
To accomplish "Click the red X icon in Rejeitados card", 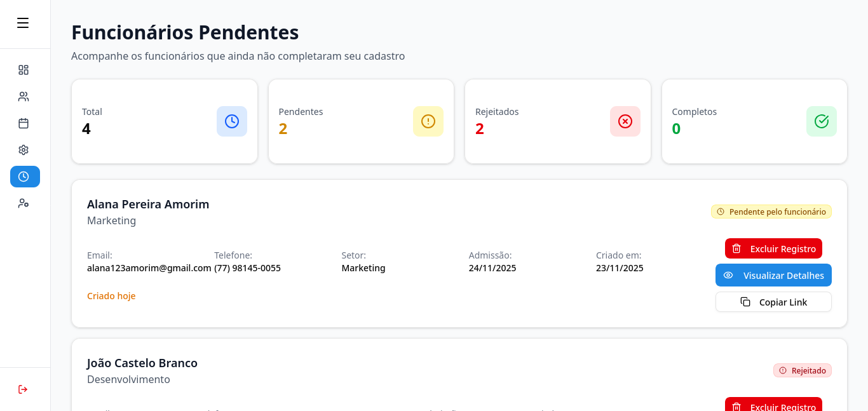I will tap(625, 121).
